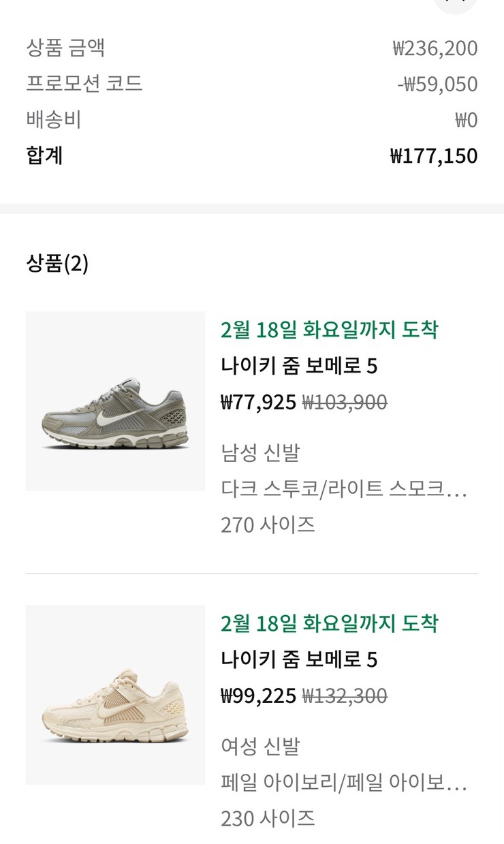Screen dimensions: 504x844
Task: Collapse the order summary with the round chevron button
Action: [456, 3]
